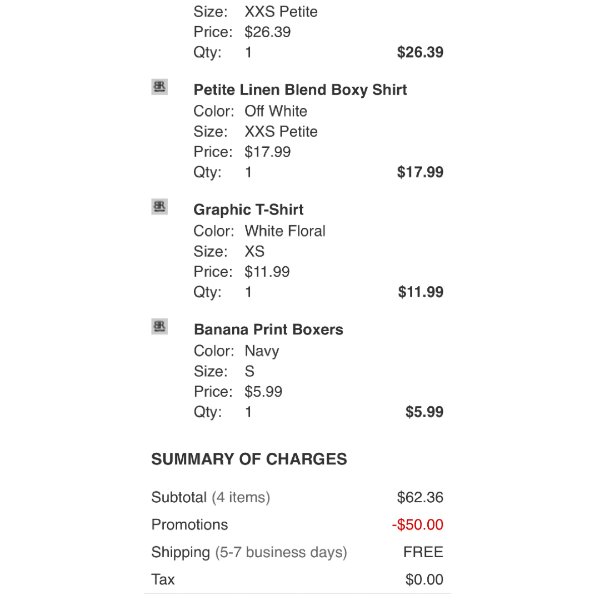The image size is (600, 600).
Task: Click the bold $11.99 line total
Action: pos(421,292)
